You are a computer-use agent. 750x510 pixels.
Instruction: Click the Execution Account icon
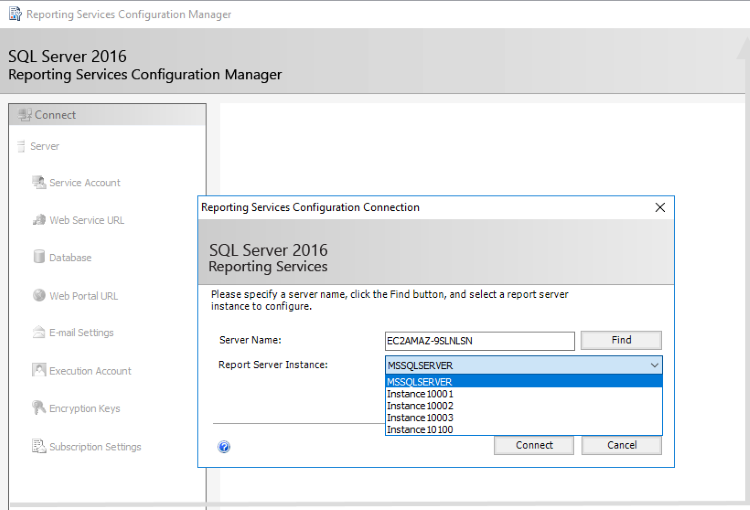(x=39, y=371)
